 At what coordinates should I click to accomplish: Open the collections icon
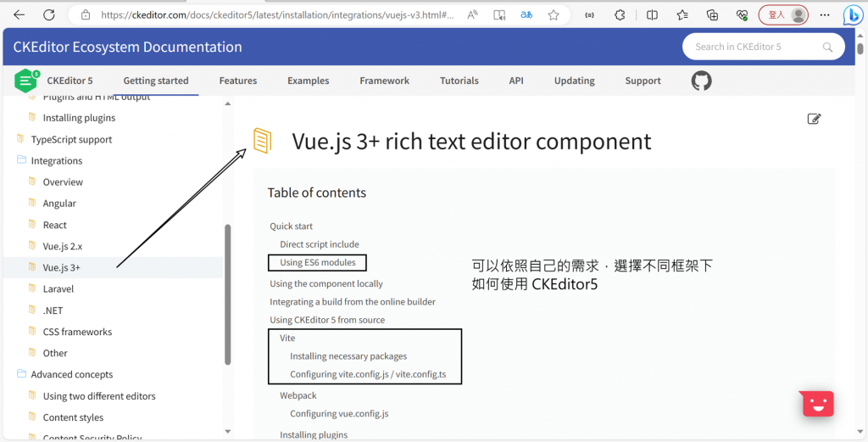click(712, 15)
